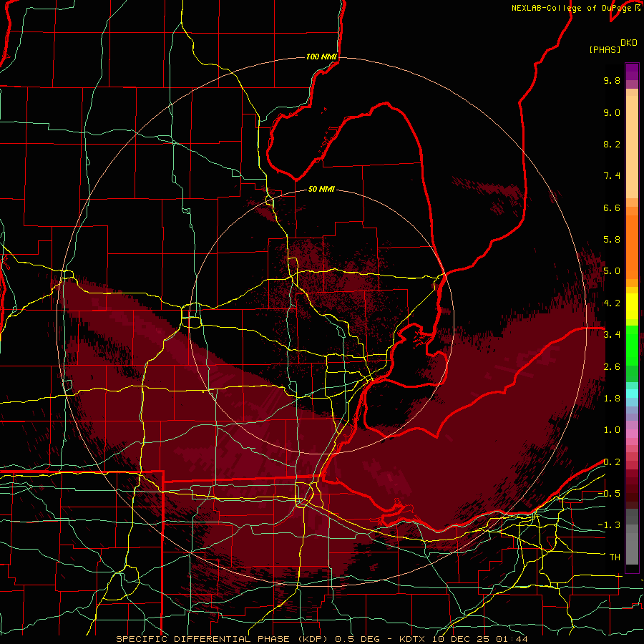644x644 pixels.
Task: Click the 9.0 value on the scale
Action: coord(612,112)
